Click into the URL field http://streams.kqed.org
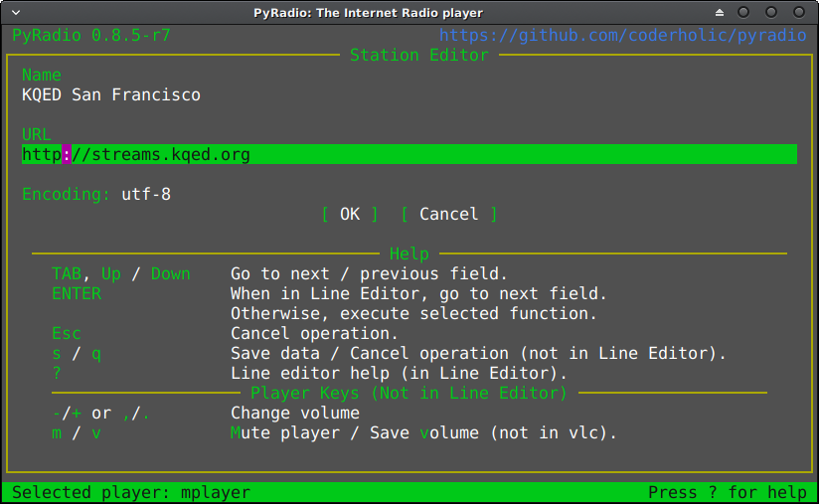Viewport: 819px width, 504px height. tap(409, 155)
